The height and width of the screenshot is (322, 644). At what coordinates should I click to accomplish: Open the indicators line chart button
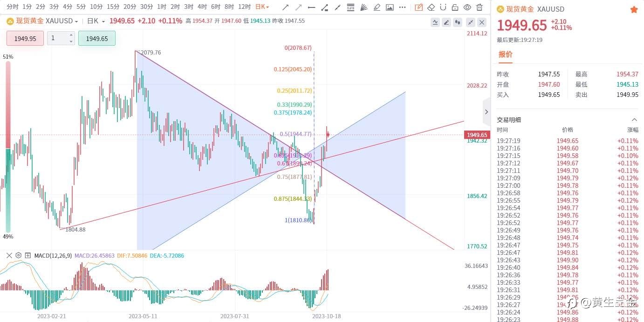435,22
